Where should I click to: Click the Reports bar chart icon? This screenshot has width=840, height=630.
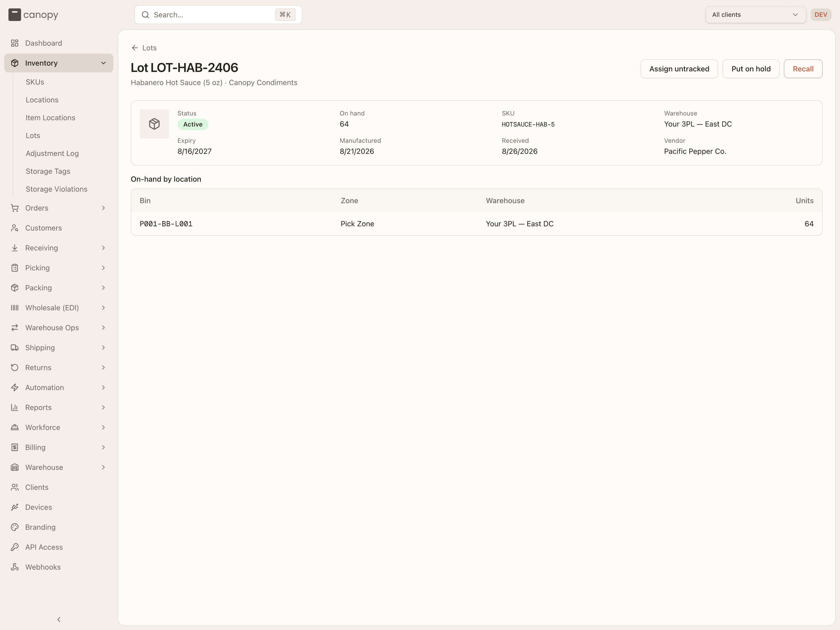point(15,407)
